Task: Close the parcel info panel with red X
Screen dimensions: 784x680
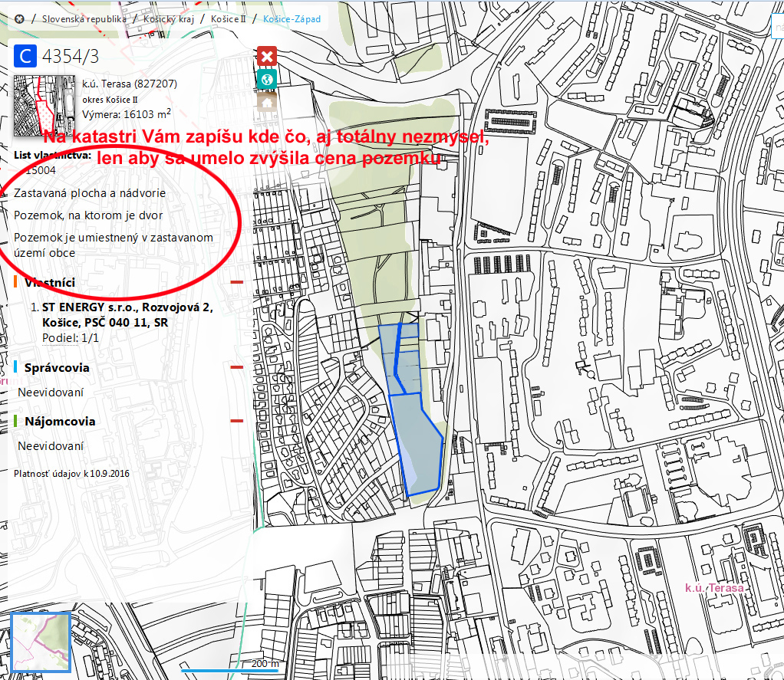Action: (266, 56)
